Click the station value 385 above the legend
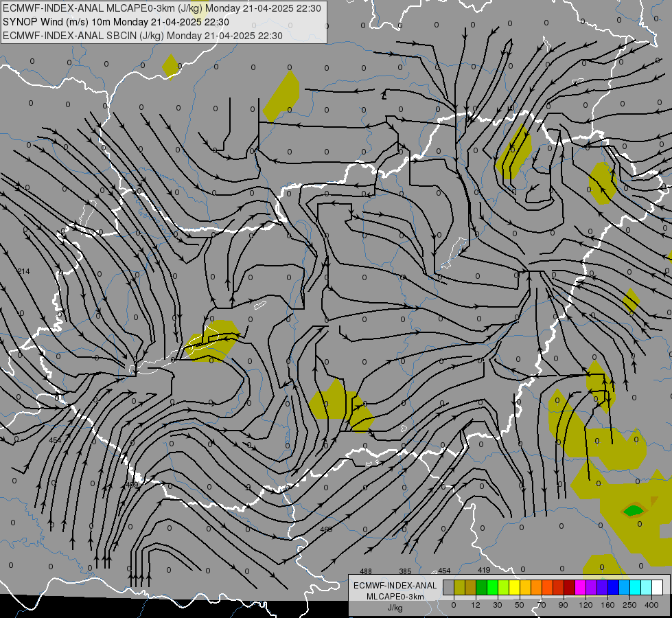 point(405,571)
